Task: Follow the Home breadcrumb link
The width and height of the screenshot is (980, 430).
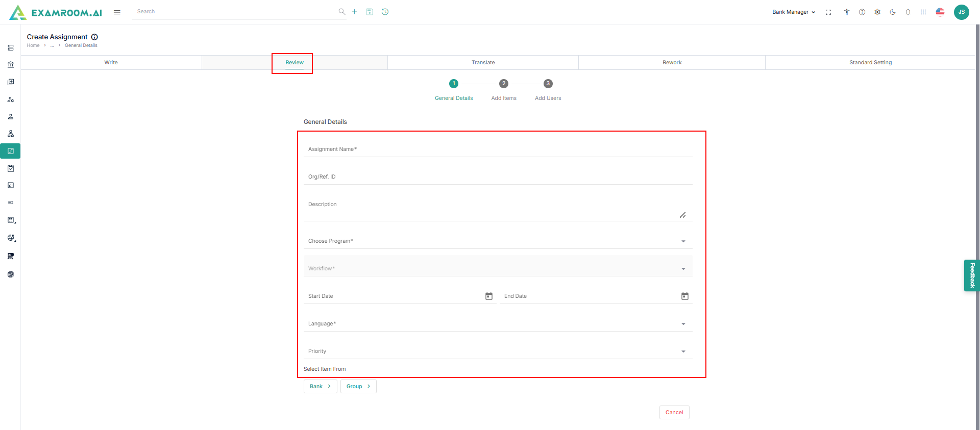Action: pos(33,45)
